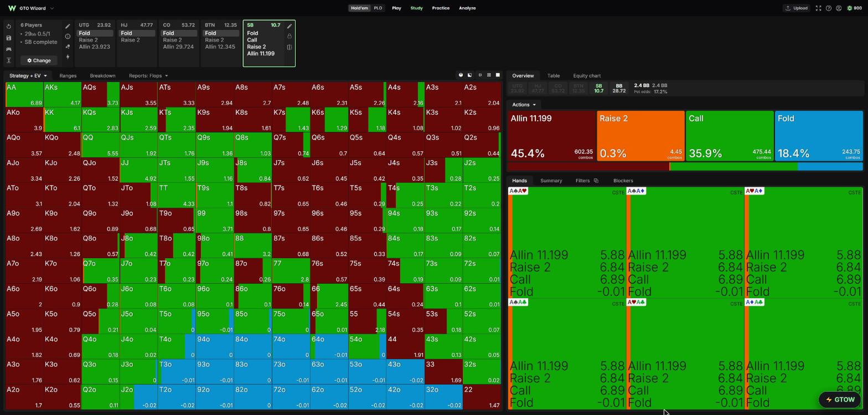
Task: Open the GTO Wizard title dropdown chevron
Action: (x=52, y=8)
